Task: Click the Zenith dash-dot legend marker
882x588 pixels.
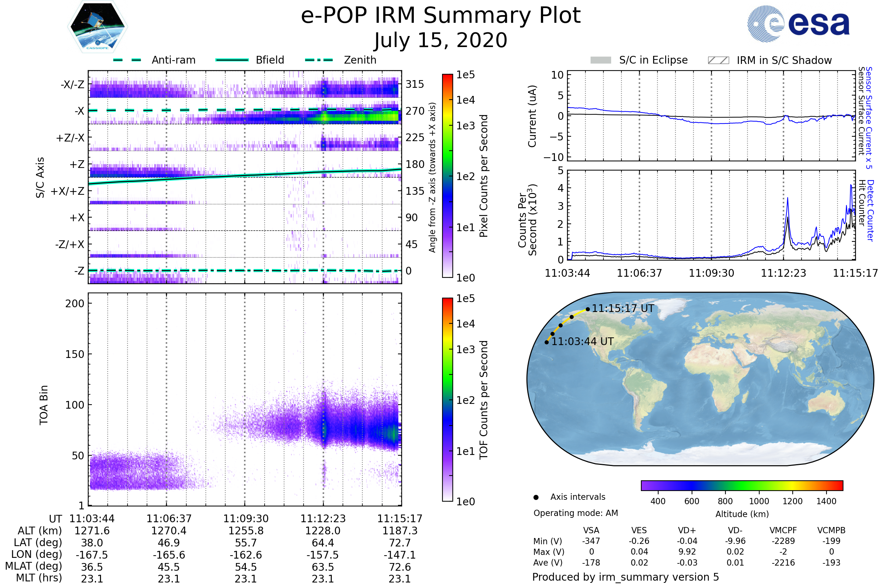Action: [319, 60]
